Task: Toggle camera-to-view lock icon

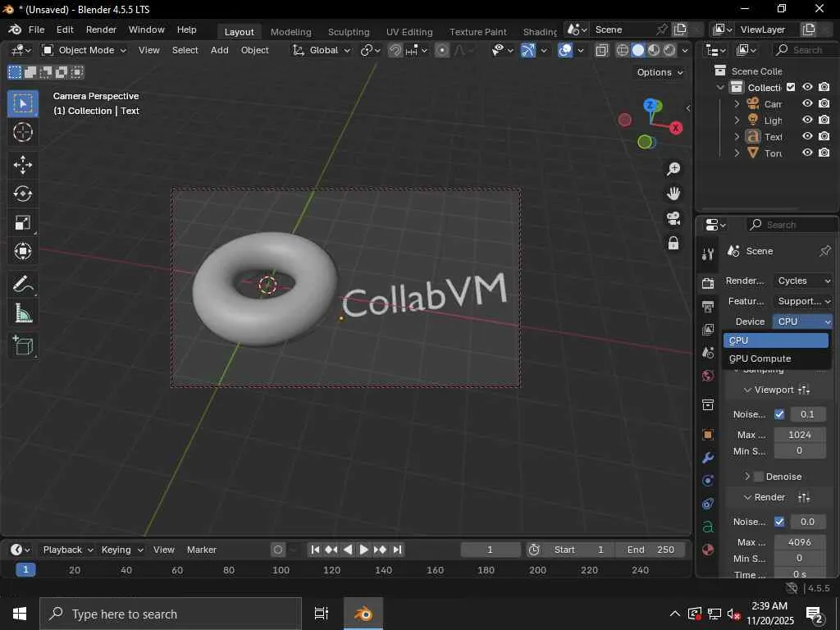Action: [673, 243]
